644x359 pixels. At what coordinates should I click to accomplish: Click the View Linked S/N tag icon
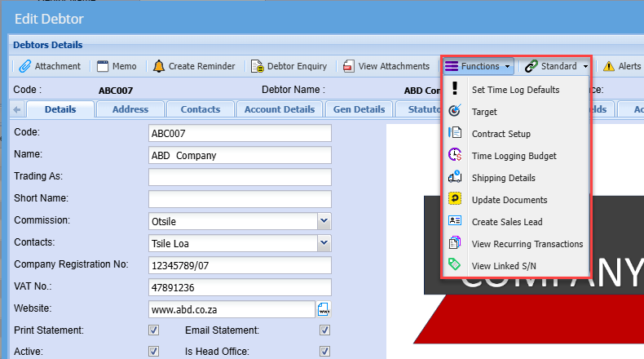(455, 264)
